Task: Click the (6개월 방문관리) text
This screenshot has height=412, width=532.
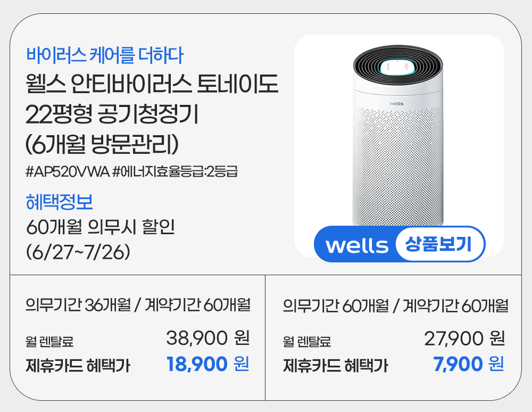Action: pos(105,144)
